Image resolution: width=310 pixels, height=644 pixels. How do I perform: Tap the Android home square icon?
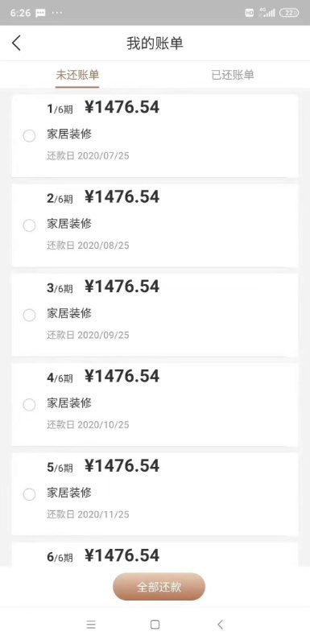point(155,625)
